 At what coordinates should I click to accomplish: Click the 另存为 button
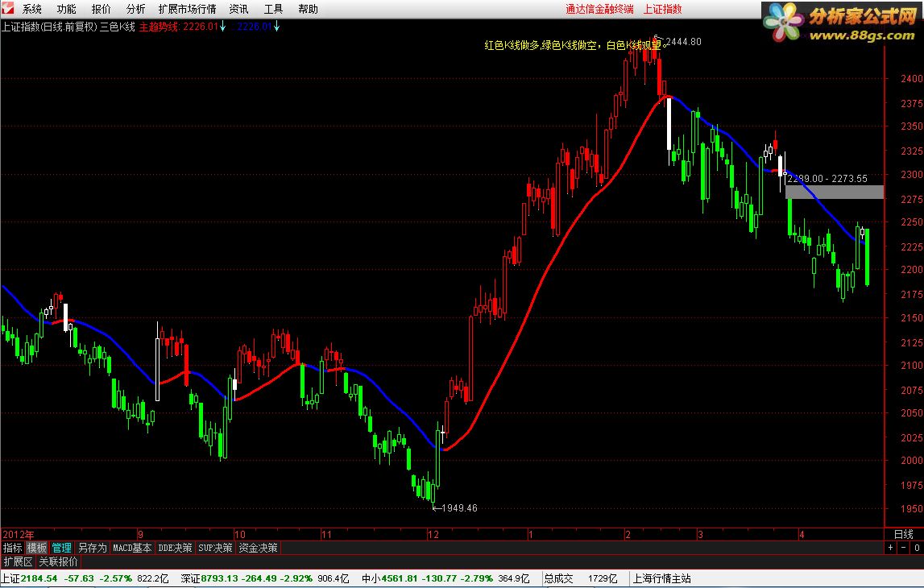(92, 548)
